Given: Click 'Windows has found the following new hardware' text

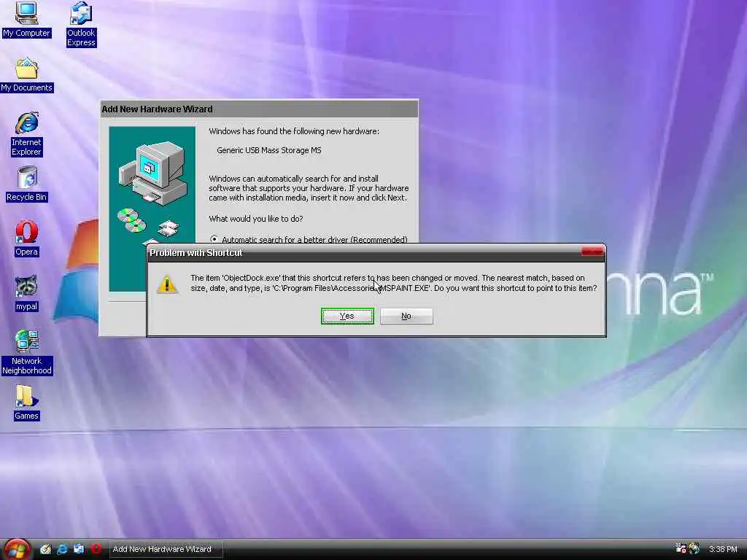Looking at the screenshot, I should click(294, 131).
